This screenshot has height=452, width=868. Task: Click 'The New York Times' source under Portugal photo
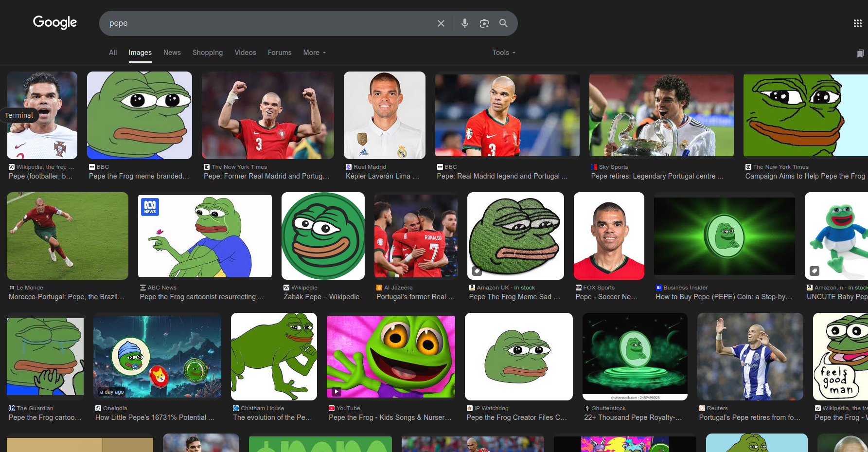tap(239, 167)
